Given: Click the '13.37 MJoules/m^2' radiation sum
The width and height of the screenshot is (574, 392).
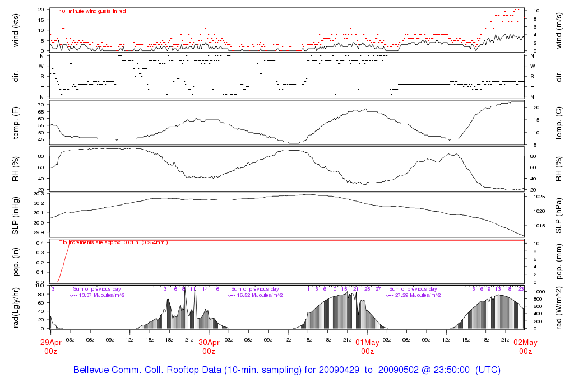Looking at the screenshot, I should coord(102,295).
